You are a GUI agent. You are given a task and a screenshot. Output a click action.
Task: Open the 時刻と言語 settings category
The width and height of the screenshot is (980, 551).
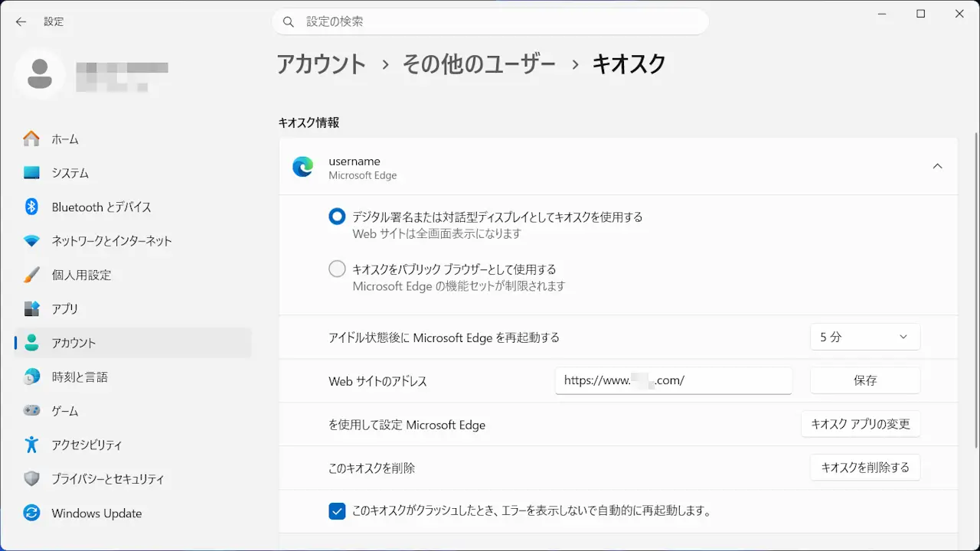coord(79,377)
